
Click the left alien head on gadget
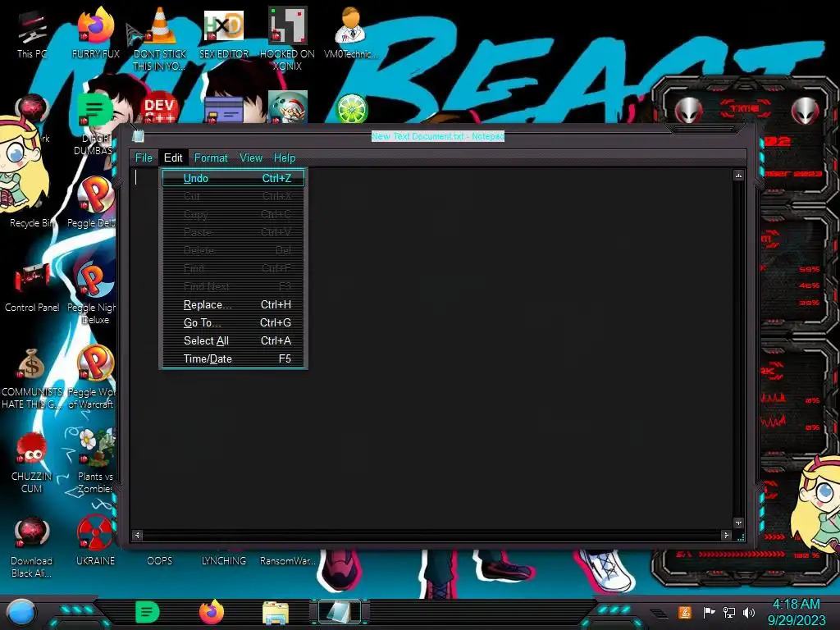tap(688, 111)
